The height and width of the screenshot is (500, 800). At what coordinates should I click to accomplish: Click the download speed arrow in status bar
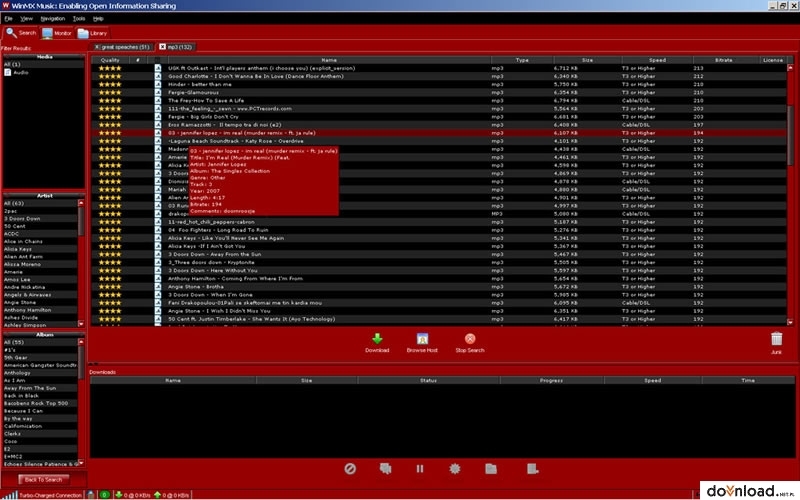pos(119,494)
